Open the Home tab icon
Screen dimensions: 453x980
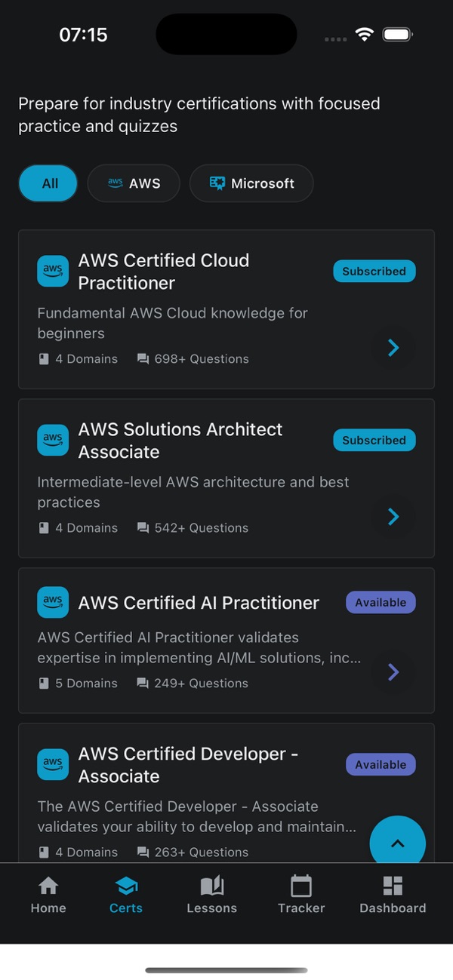coord(48,886)
